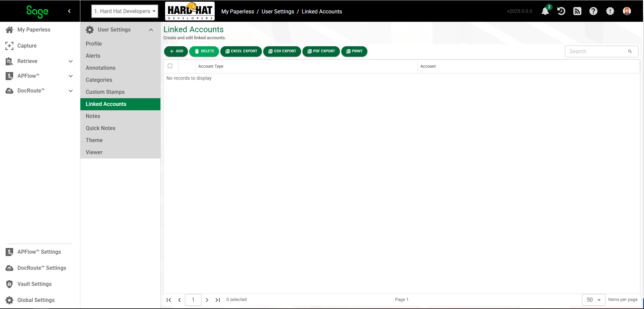Viewport: 644px width, 309px height.
Task: Click the DELETE button
Action: pos(204,51)
